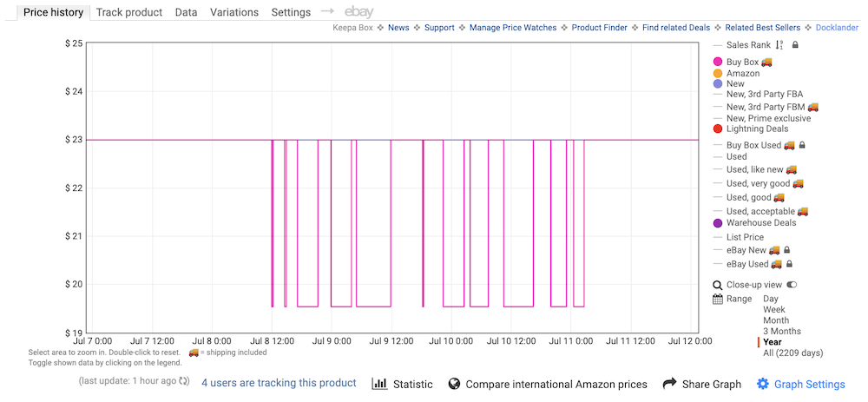
Task: Click the Sales Rank sort order icon
Action: point(779,45)
